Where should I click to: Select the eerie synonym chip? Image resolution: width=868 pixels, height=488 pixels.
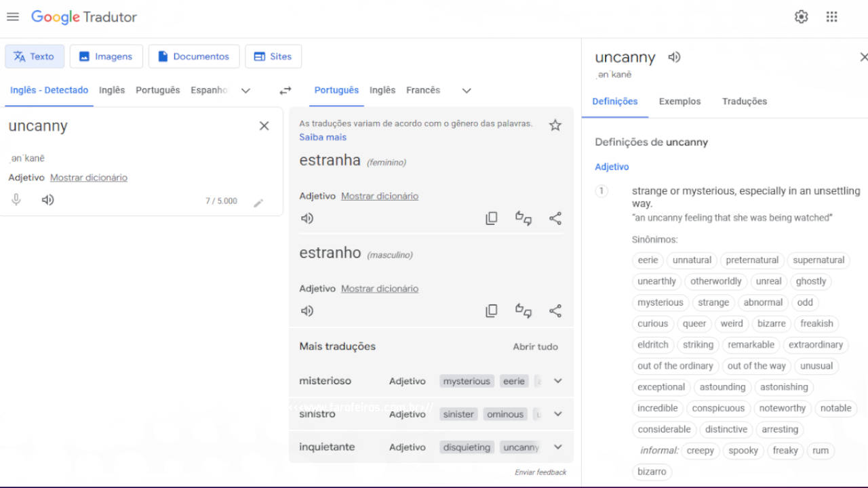[648, 260]
